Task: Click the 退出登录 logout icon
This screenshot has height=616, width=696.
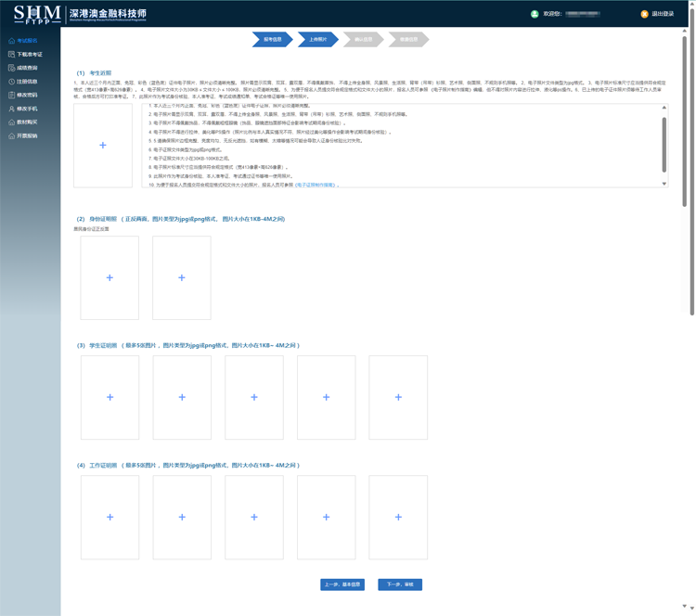Action: 645,14
